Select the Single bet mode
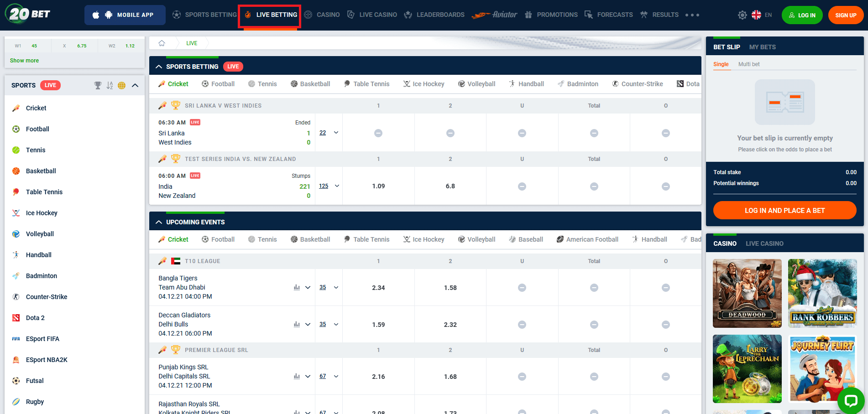 [x=721, y=64]
